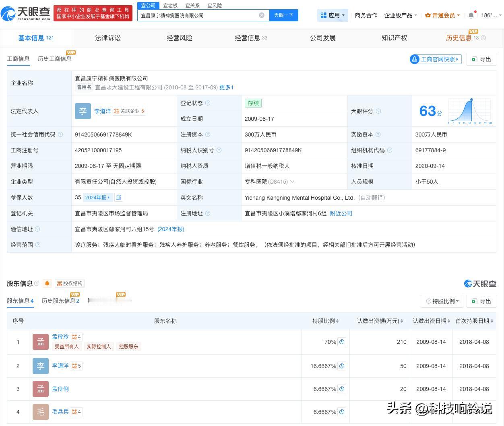Click the 李 avatar of the legal representative
Screen dimensions: 504x426
(x=83, y=111)
